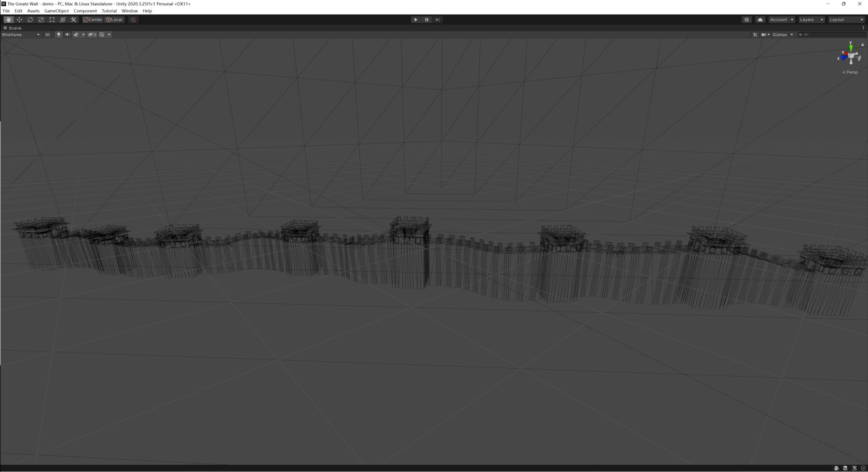
Task: Open the Gizmos dropdown
Action: click(x=783, y=35)
